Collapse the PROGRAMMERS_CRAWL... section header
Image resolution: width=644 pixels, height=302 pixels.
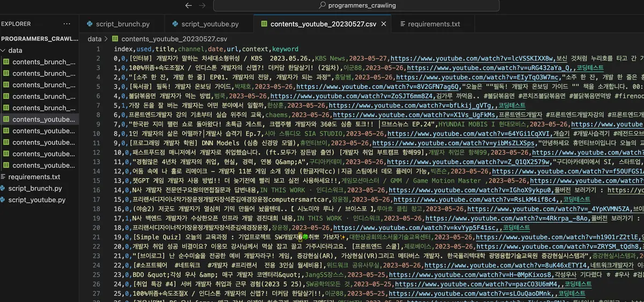[x=39, y=39]
